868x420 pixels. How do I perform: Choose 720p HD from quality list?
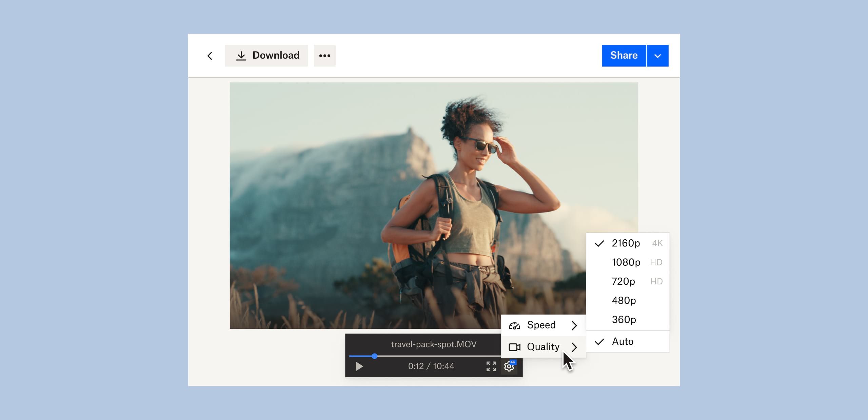(x=623, y=281)
